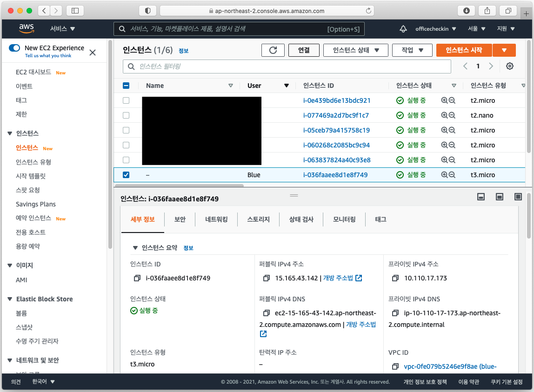Check the row for i-060268c2085bc9c94
Screen dimensions: 534x392
click(126, 145)
